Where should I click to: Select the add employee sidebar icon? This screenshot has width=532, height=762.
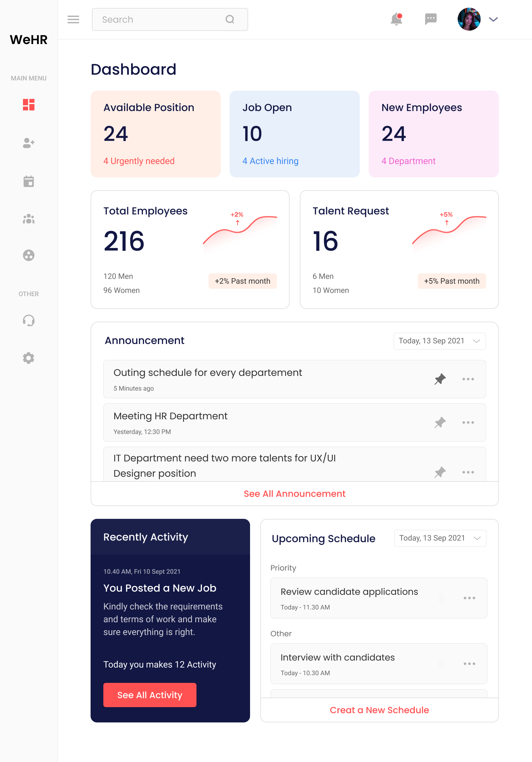click(28, 143)
